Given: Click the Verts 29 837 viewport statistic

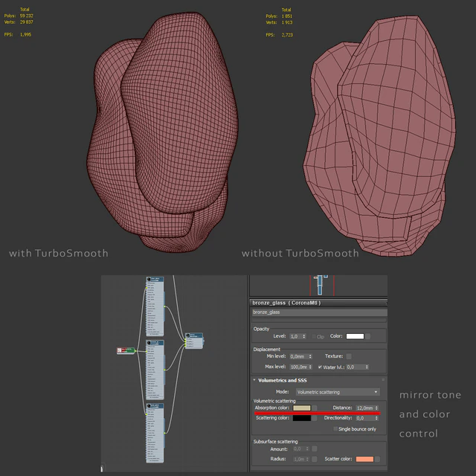Looking at the screenshot, I should coord(19,22).
